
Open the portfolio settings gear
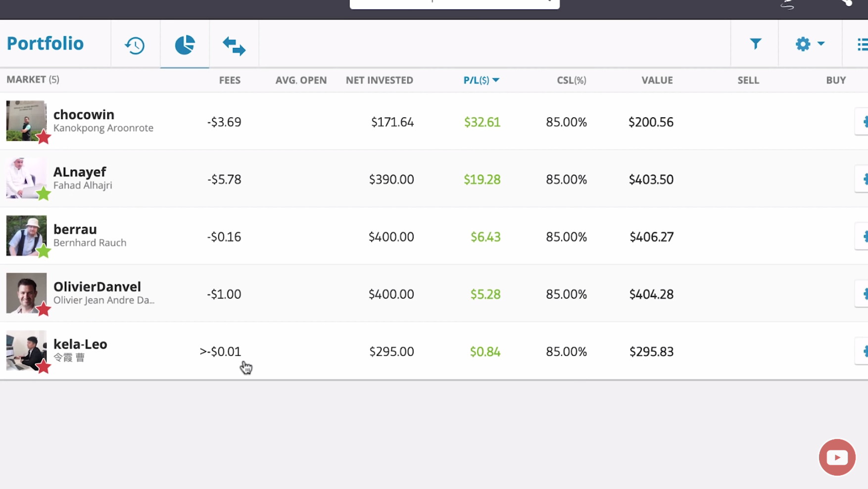pyautogui.click(x=803, y=44)
